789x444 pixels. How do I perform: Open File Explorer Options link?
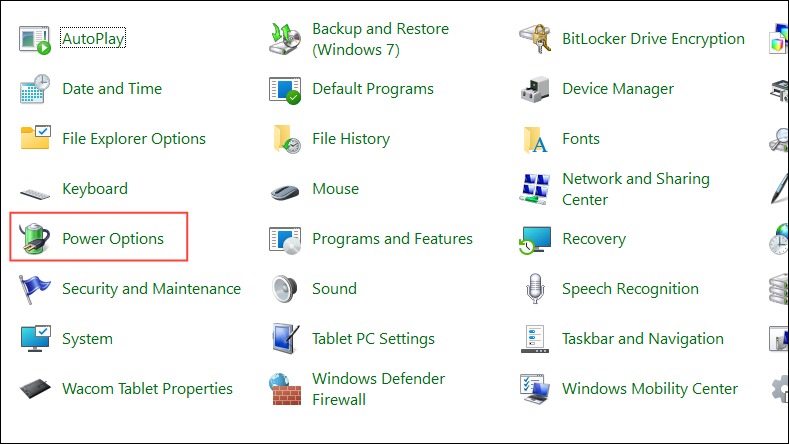[134, 138]
